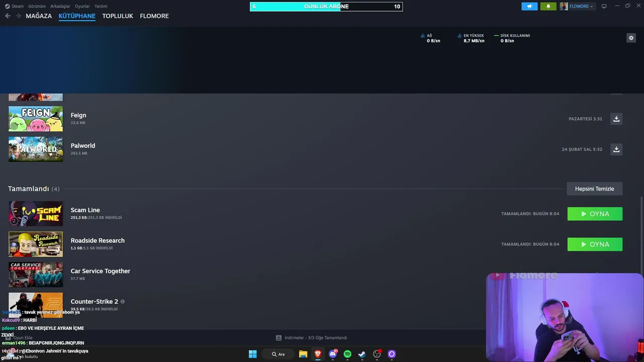
Task: Open the purple circle app on taskbar
Action: (x=391, y=354)
